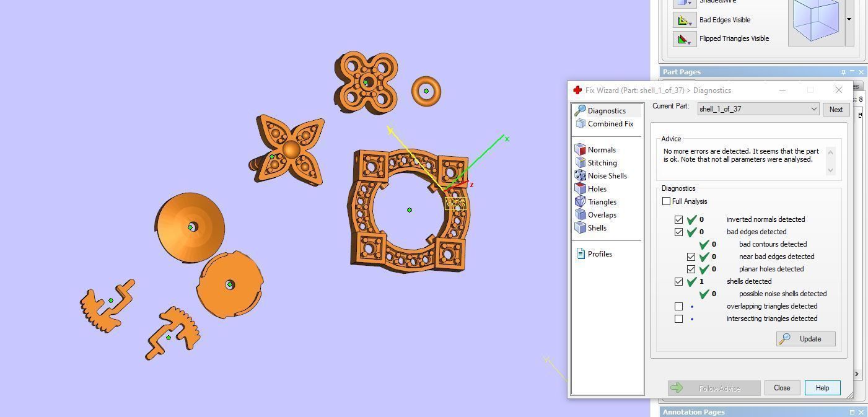
Task: Open the dropdown arrow beside the view cube
Action: 849,20
